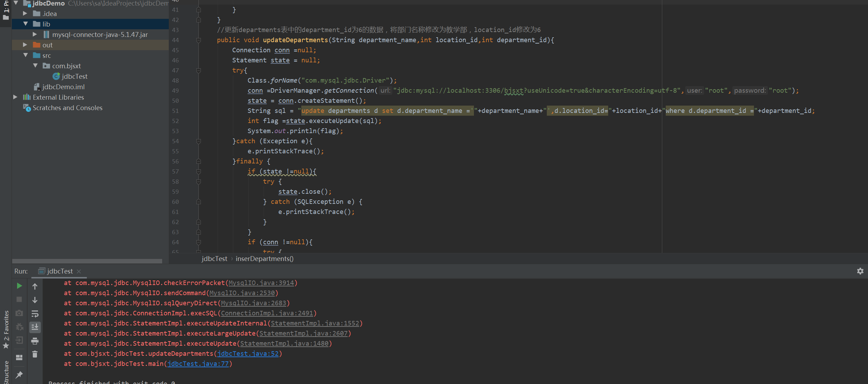
Task: Fold the finally block at line 56
Action: (x=198, y=161)
